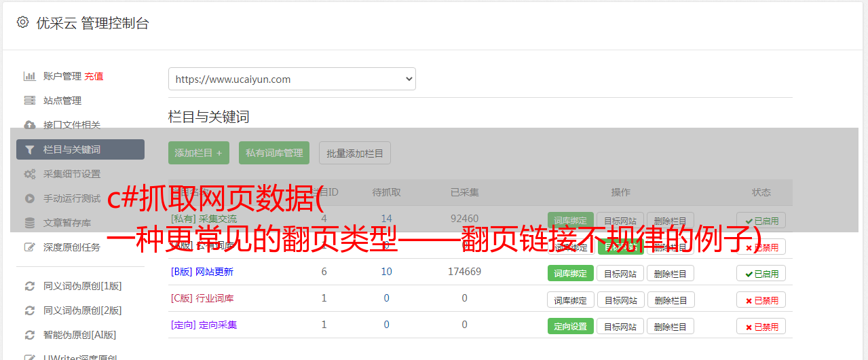This screenshot has height=360, width=868.
Task: Click the refresh icon for 智能伪原创[AI版]
Action: point(29,335)
